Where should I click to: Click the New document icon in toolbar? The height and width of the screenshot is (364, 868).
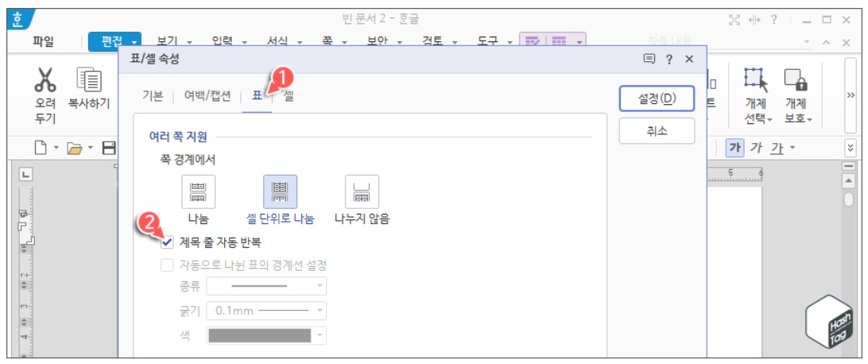41,148
